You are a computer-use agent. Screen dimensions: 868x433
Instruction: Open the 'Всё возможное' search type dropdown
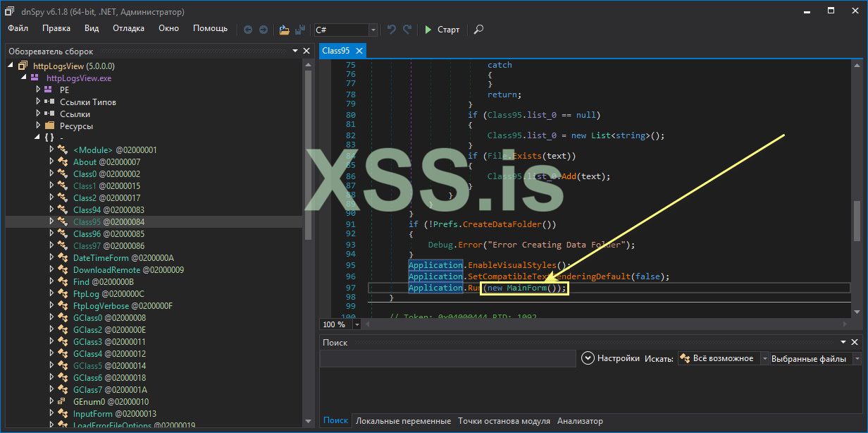[764, 358]
